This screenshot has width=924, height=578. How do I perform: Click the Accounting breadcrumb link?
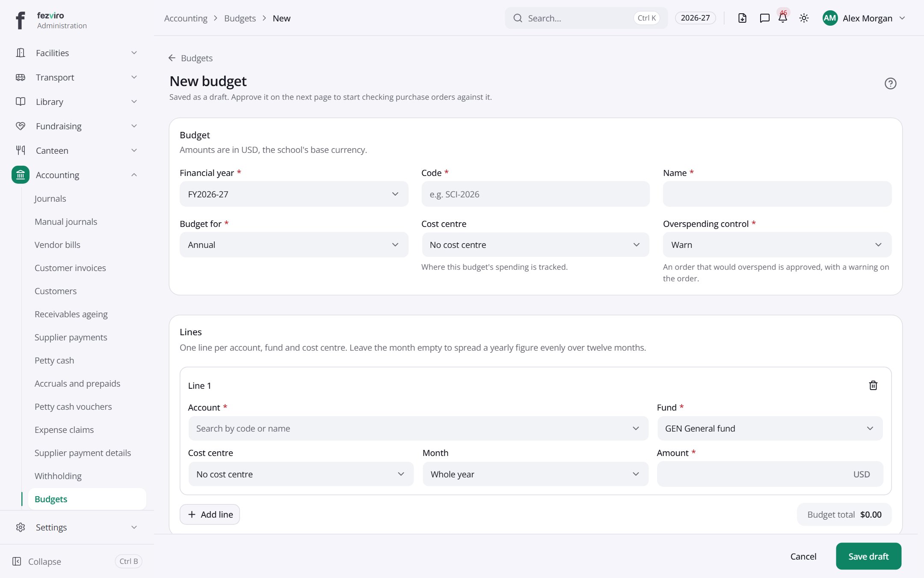pyautogui.click(x=186, y=18)
